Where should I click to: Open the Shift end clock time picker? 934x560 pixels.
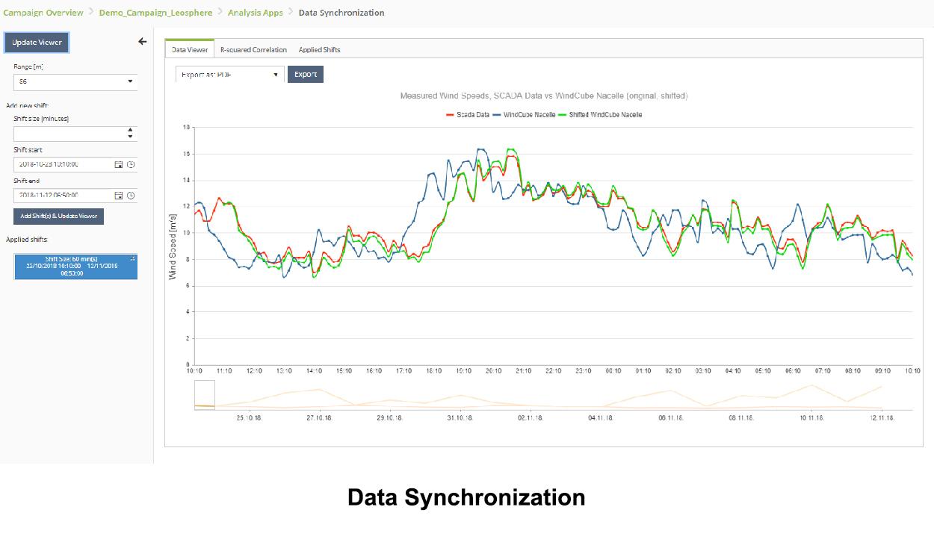(131, 196)
